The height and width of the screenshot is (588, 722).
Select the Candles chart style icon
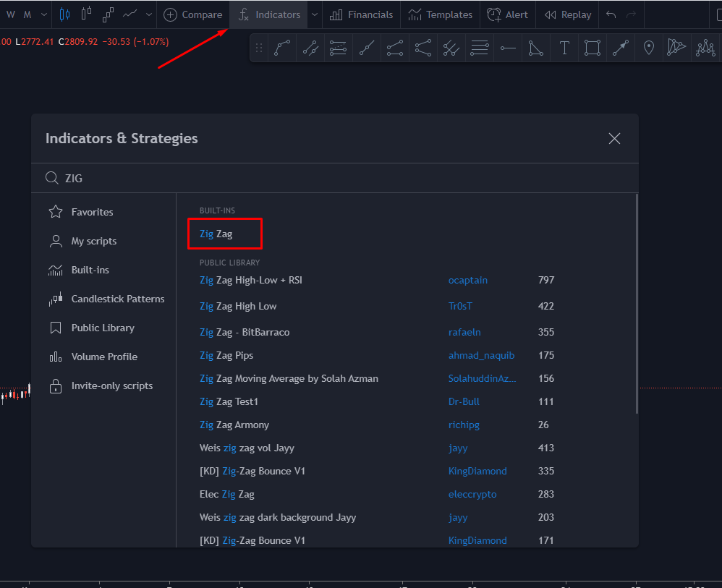point(64,14)
